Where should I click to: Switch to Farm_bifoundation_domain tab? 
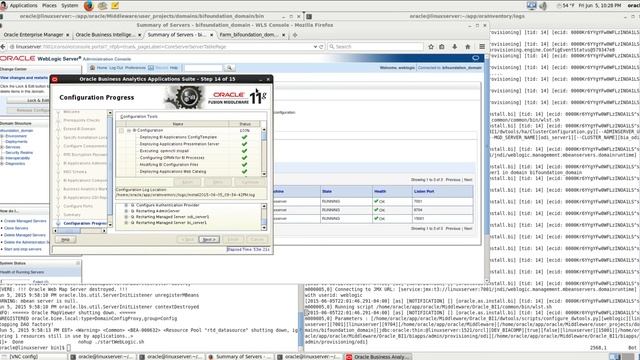click(249, 35)
